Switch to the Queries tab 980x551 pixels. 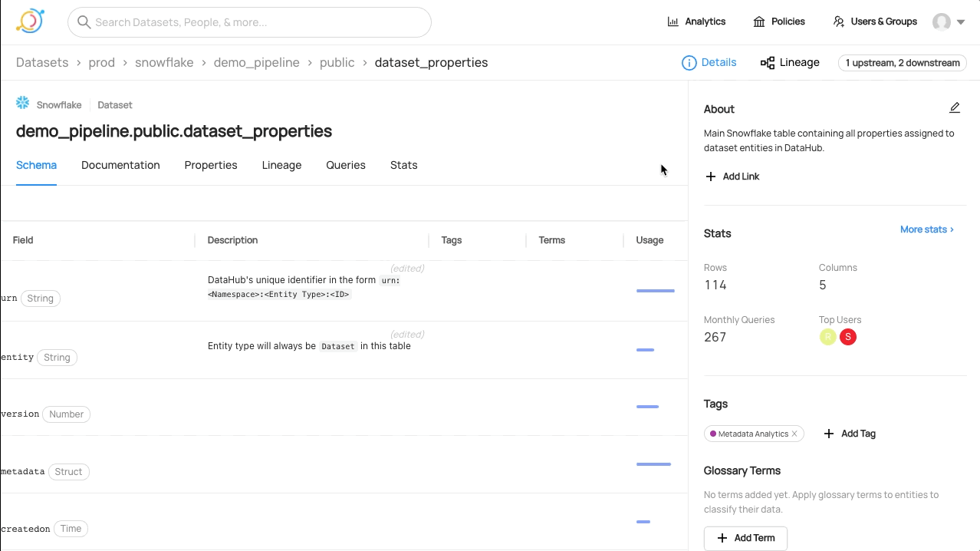(345, 165)
